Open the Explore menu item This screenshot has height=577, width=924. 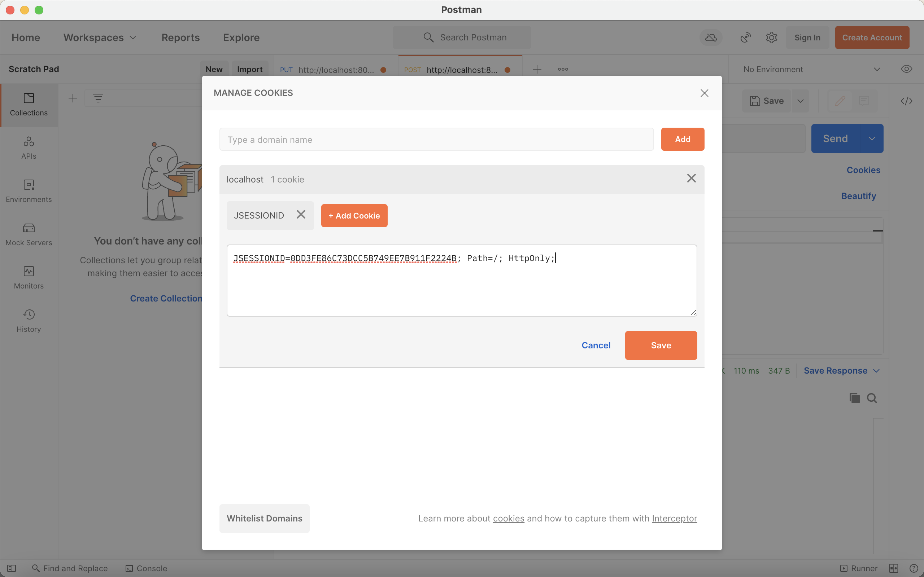241,38
